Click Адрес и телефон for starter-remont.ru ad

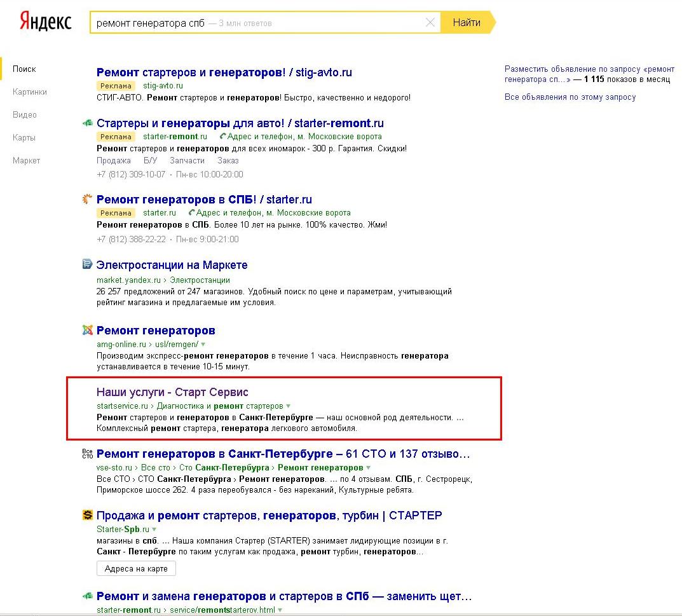pyautogui.click(x=304, y=136)
